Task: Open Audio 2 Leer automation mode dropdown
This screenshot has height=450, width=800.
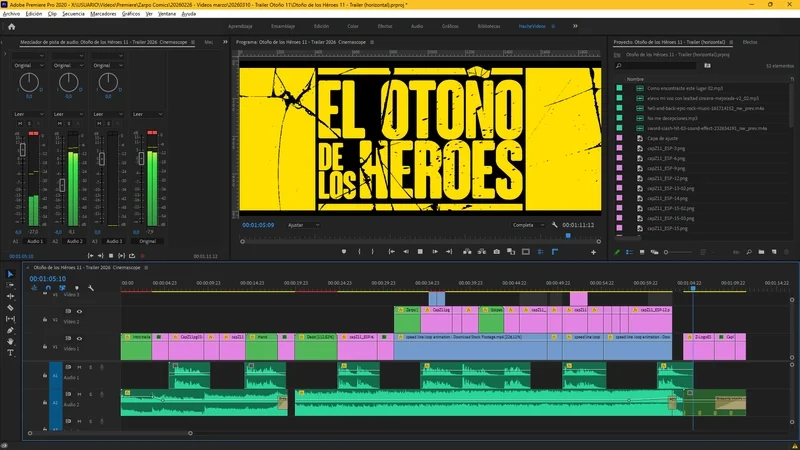Action: (x=68, y=114)
